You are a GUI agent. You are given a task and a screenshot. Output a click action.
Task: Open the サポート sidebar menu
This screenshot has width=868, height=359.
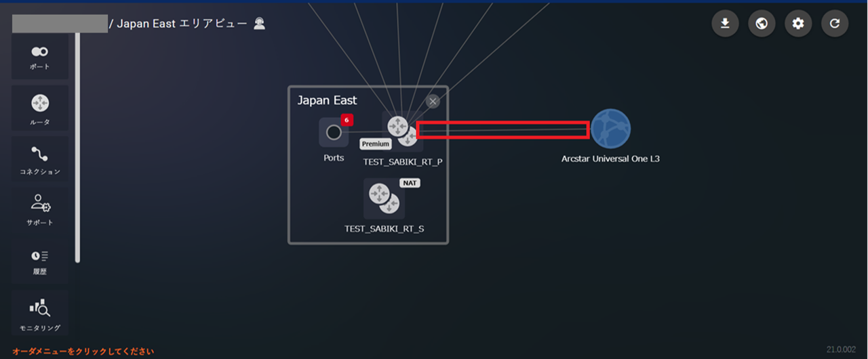[x=40, y=209]
